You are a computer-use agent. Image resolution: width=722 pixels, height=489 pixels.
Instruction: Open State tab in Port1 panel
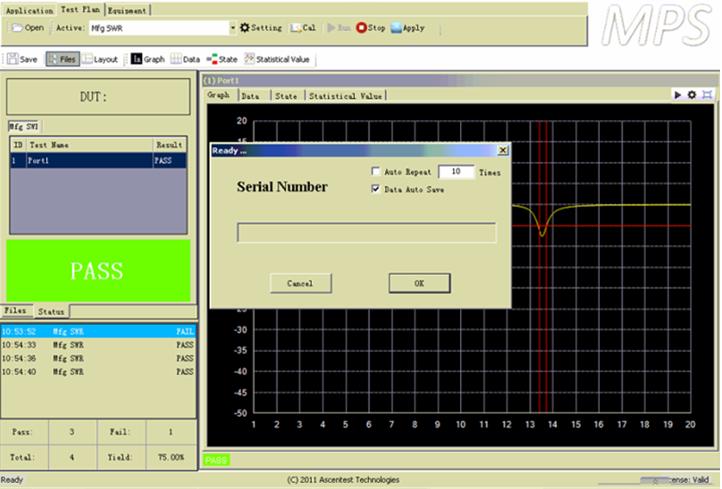coord(286,96)
